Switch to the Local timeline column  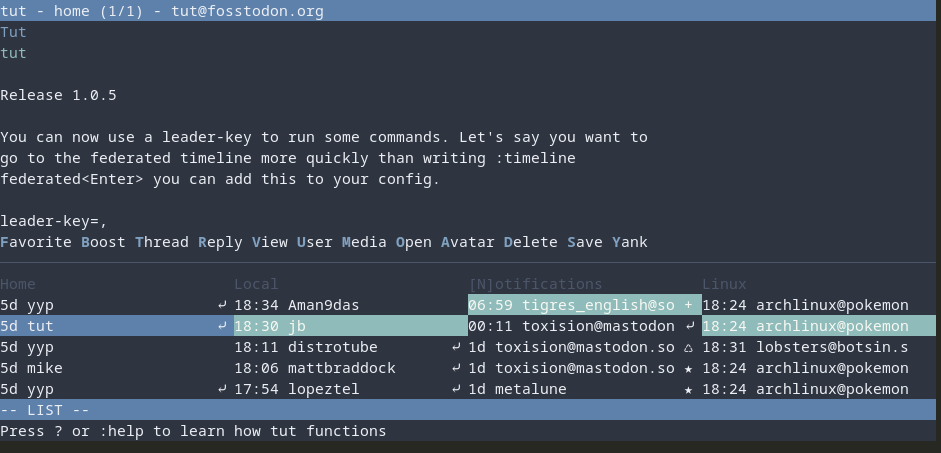[x=256, y=284]
